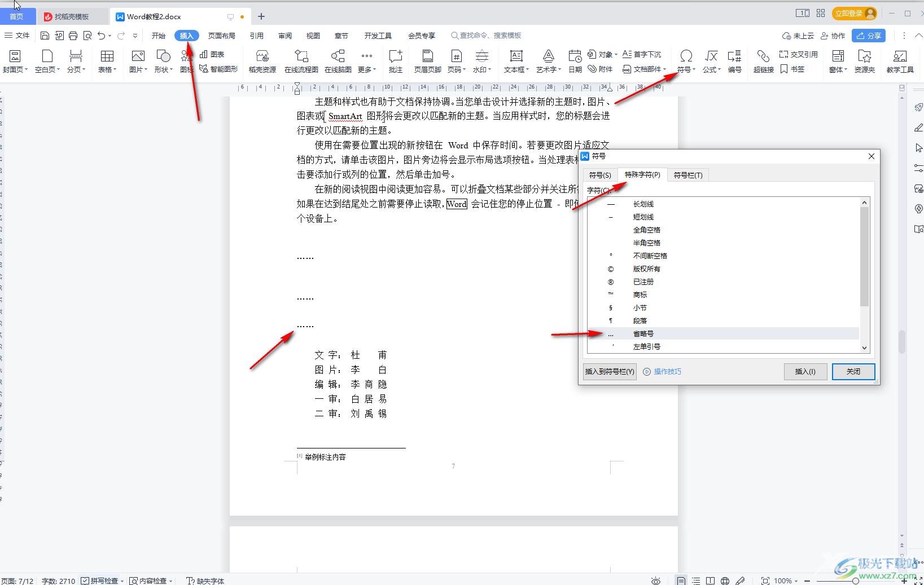The height and width of the screenshot is (585, 924).
Task: Insert an Attachment (附件)
Action: tap(600, 69)
